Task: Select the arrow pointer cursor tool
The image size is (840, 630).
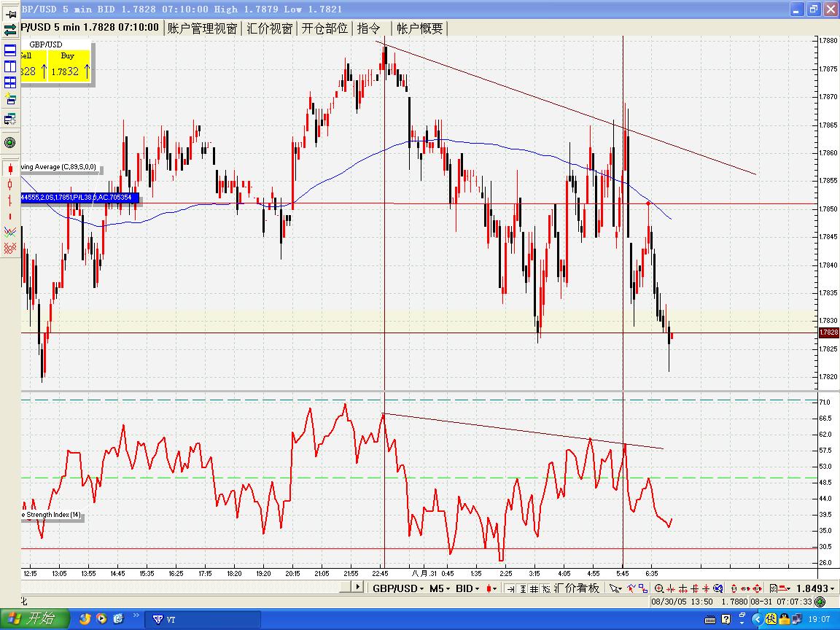Action: coord(615,588)
